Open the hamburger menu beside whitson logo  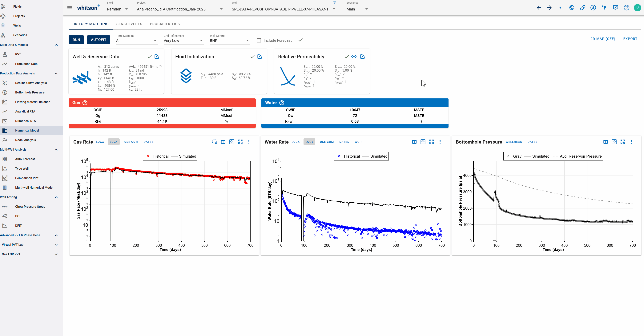click(x=70, y=8)
